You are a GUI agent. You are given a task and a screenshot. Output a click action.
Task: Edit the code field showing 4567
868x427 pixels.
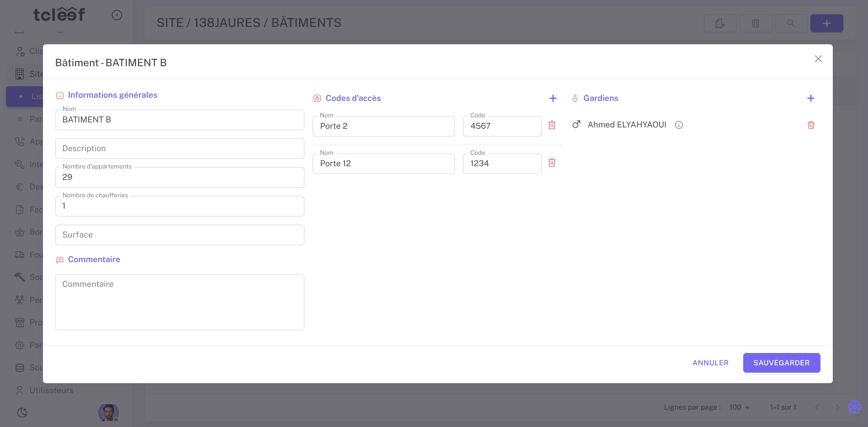click(x=501, y=127)
